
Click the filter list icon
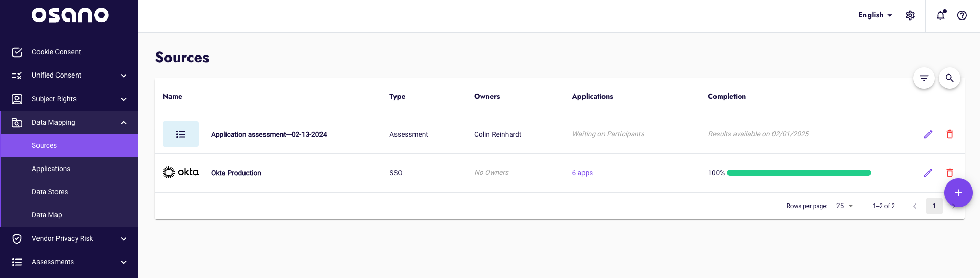[x=924, y=78]
